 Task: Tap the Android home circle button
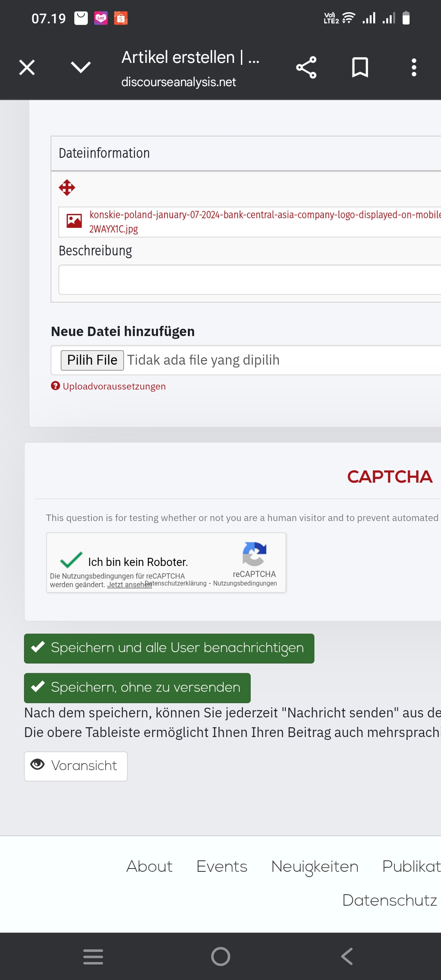click(x=220, y=956)
